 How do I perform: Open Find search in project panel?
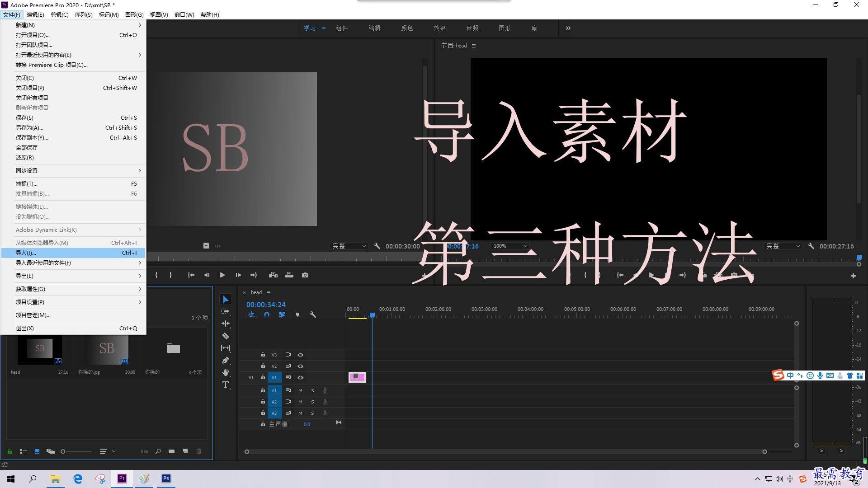click(158, 451)
